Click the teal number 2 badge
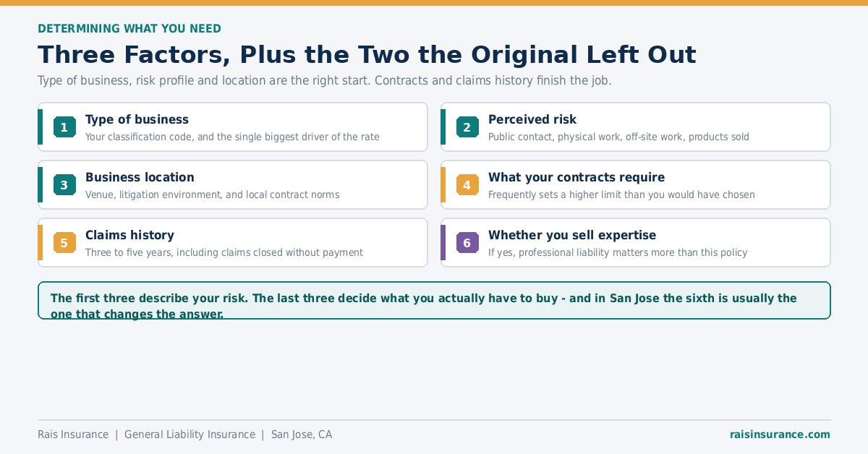Image resolution: width=868 pixels, height=454 pixels. 467,127
